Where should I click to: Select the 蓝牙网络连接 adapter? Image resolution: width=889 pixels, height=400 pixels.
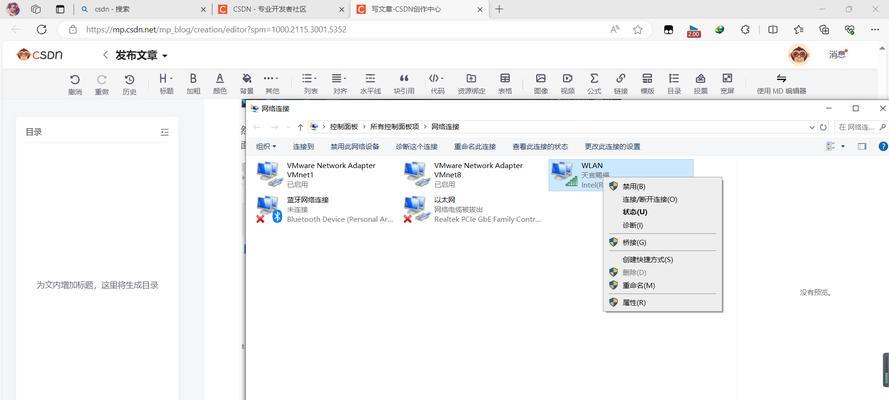coord(325,209)
